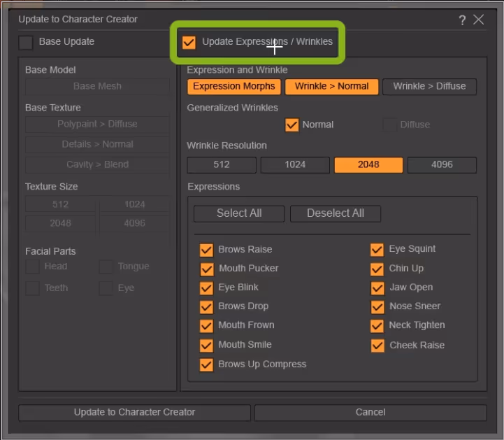504x440 pixels.
Task: Click Cavity > Blend button
Action: [x=97, y=165]
